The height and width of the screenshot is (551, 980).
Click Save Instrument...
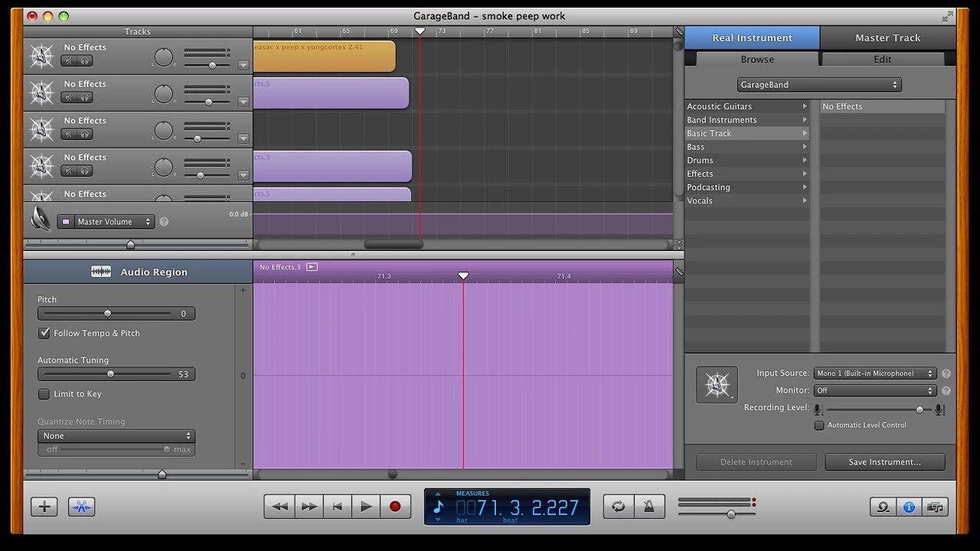pos(884,462)
